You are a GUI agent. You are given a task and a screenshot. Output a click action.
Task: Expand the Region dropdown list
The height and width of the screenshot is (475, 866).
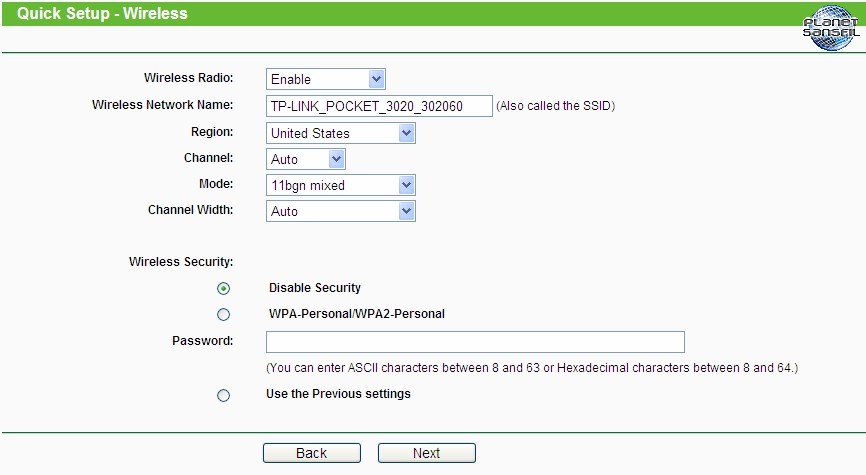[x=341, y=133]
